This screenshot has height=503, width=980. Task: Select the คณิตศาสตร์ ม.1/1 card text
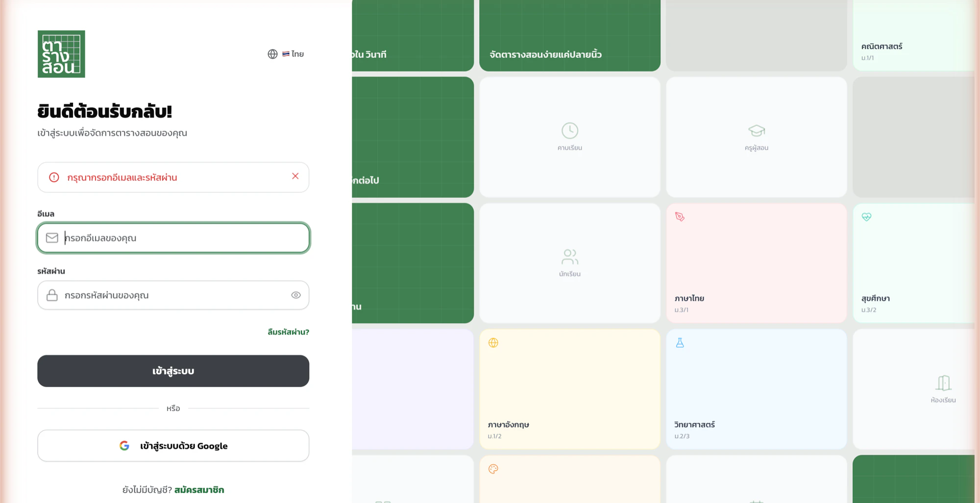tap(882, 51)
